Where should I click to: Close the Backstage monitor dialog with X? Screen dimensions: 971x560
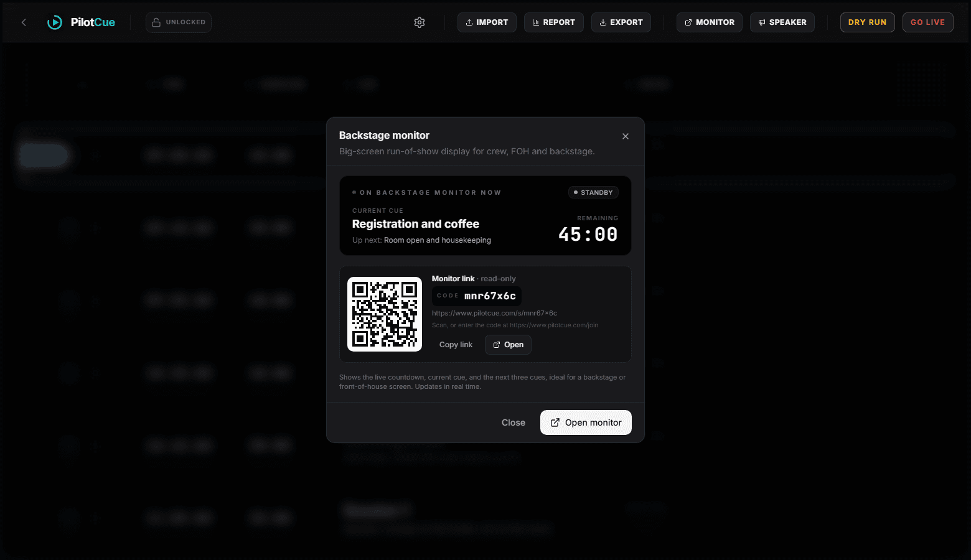(626, 136)
